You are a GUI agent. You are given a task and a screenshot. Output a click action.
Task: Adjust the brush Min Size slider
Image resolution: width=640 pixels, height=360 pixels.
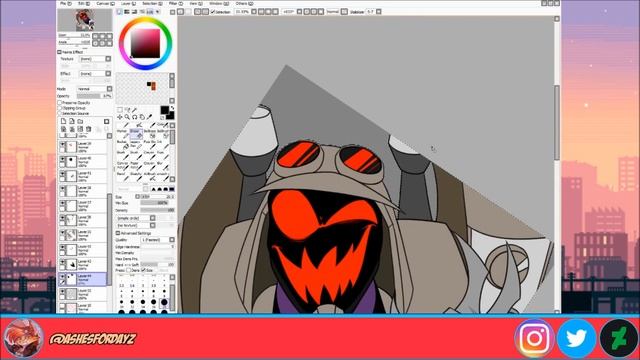point(158,203)
